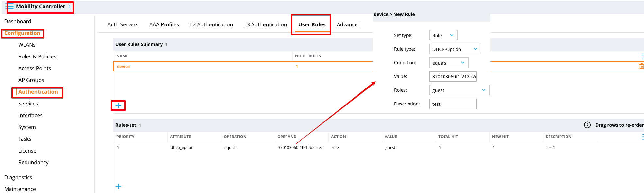Image resolution: width=644 pixels, height=193 pixels.
Task: Click the OPERAND column header
Action: coord(287,137)
